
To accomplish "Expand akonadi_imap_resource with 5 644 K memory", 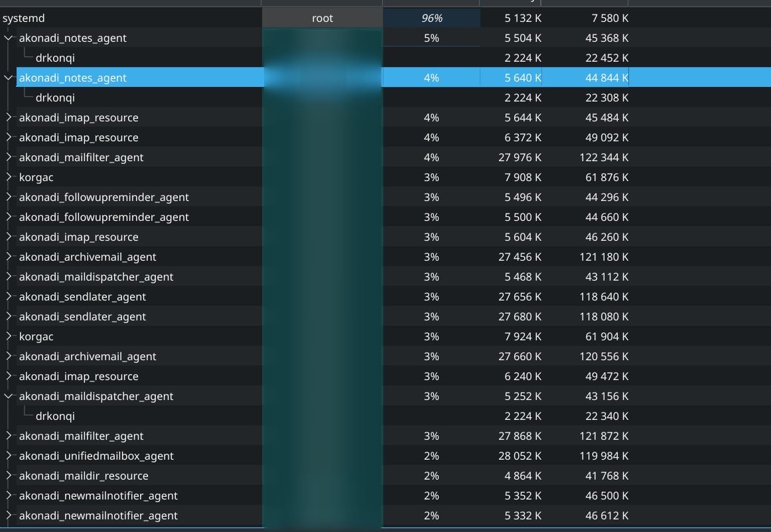I will [x=9, y=117].
